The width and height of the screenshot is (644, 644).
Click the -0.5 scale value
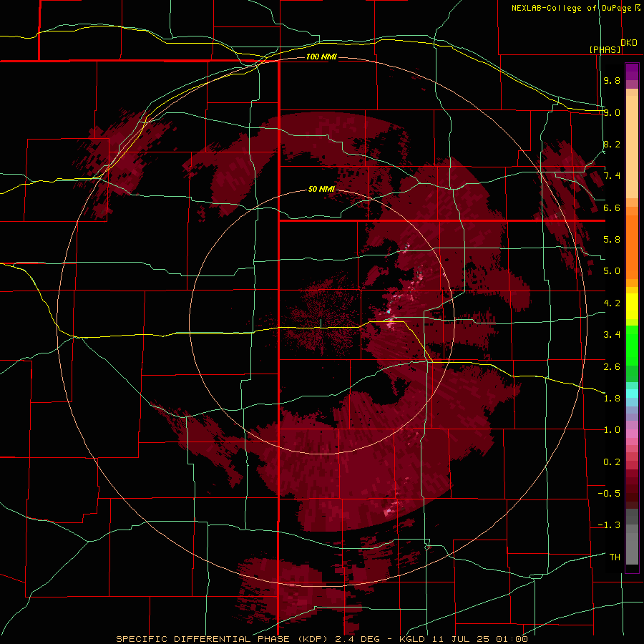[609, 494]
